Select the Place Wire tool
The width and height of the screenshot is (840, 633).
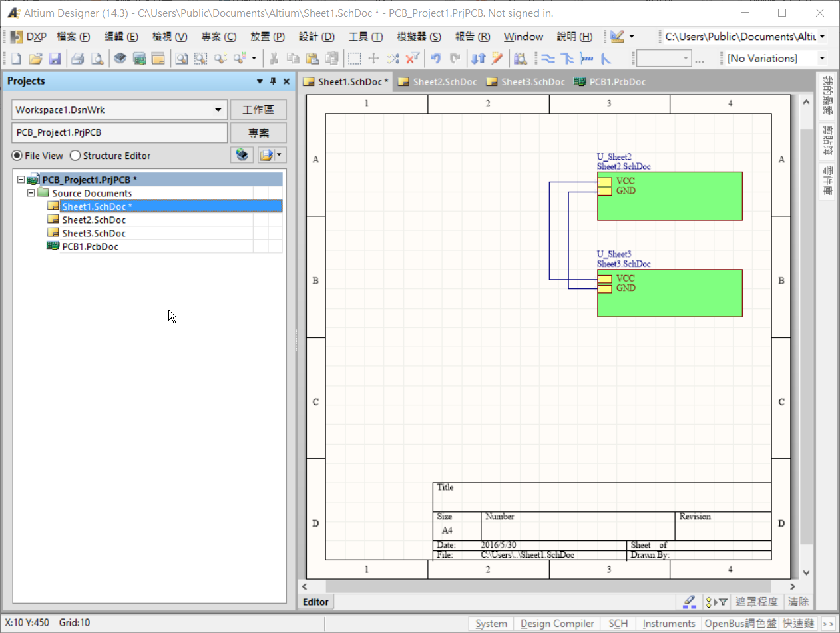pos(548,58)
